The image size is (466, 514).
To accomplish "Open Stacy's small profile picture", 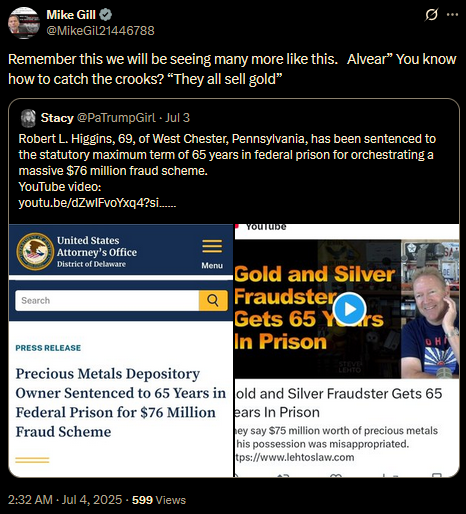I will pyautogui.click(x=28, y=118).
